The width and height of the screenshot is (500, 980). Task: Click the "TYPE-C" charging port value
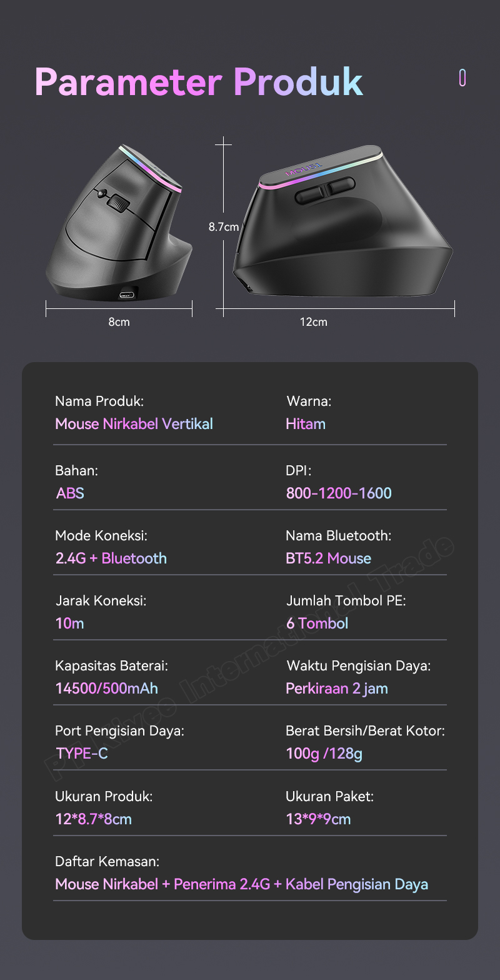coord(82,754)
